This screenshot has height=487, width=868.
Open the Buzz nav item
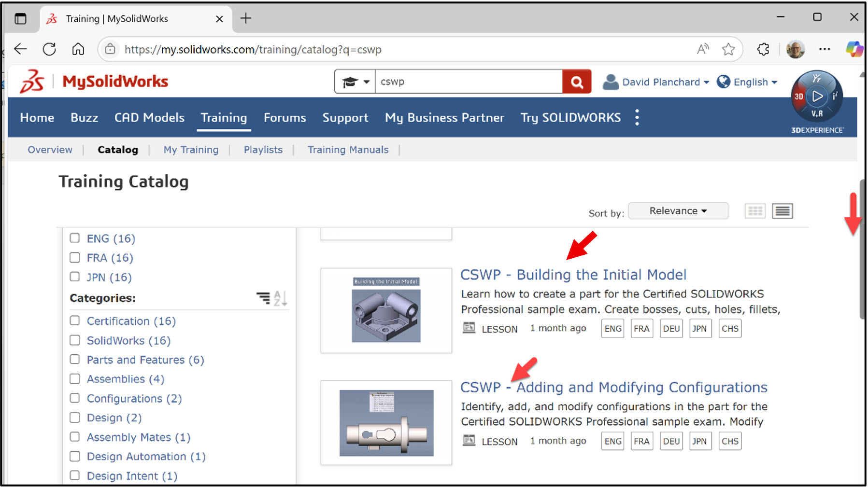click(85, 117)
